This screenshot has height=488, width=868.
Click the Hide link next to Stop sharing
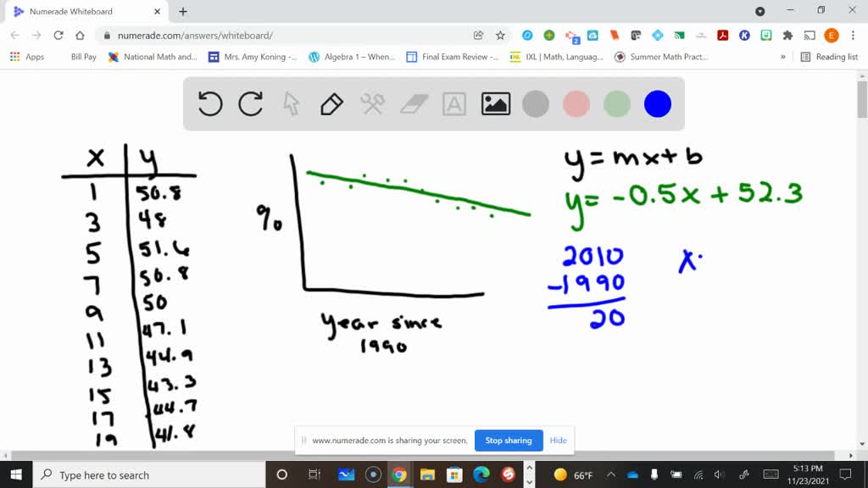558,441
